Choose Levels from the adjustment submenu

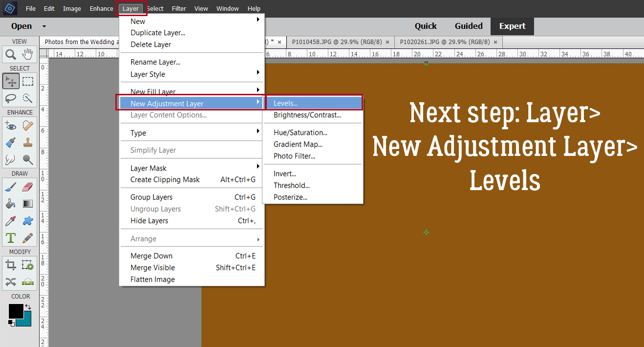pos(313,103)
